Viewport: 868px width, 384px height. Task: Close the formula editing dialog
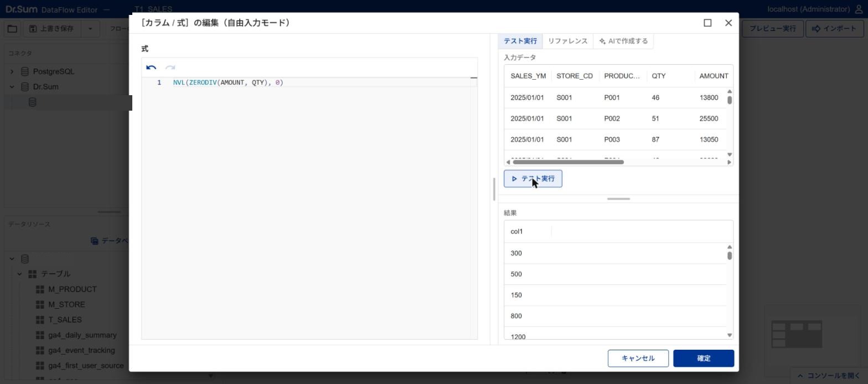click(728, 23)
